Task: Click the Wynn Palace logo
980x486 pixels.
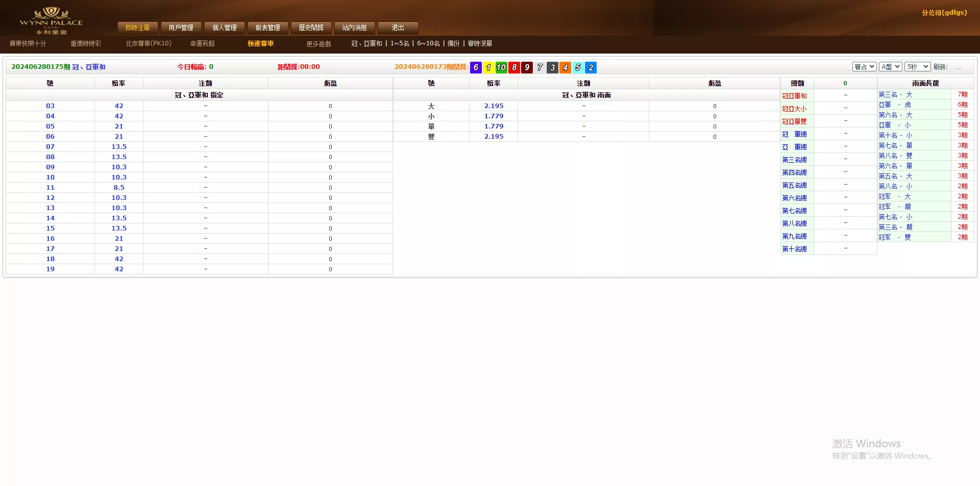Action: [x=51, y=20]
